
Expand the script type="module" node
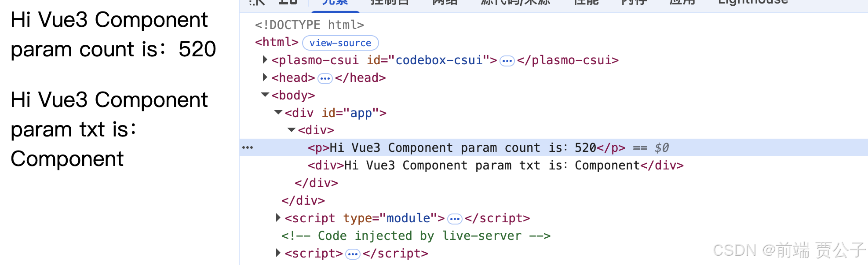[x=278, y=217]
